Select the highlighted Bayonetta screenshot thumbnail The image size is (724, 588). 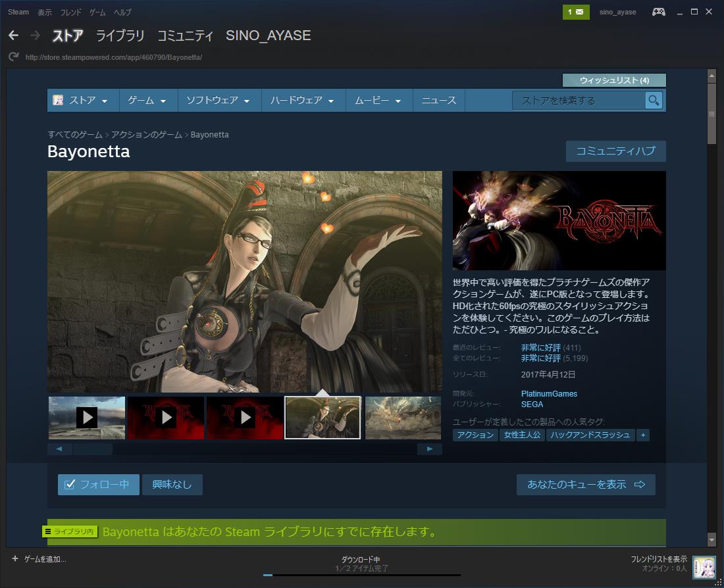[323, 418]
